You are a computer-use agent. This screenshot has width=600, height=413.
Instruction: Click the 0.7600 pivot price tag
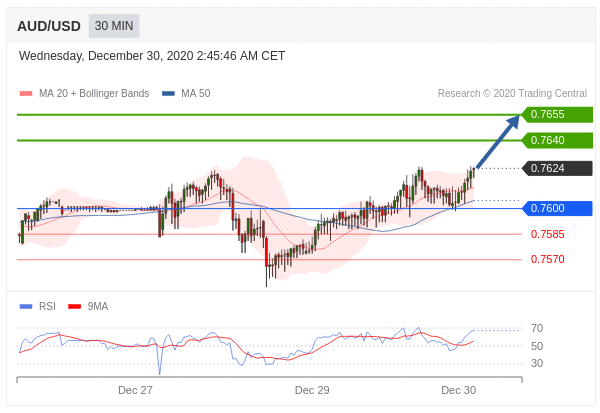click(x=558, y=208)
